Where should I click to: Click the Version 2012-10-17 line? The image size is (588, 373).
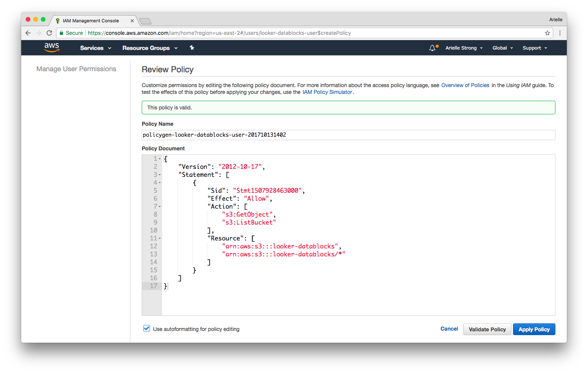pyautogui.click(x=222, y=167)
